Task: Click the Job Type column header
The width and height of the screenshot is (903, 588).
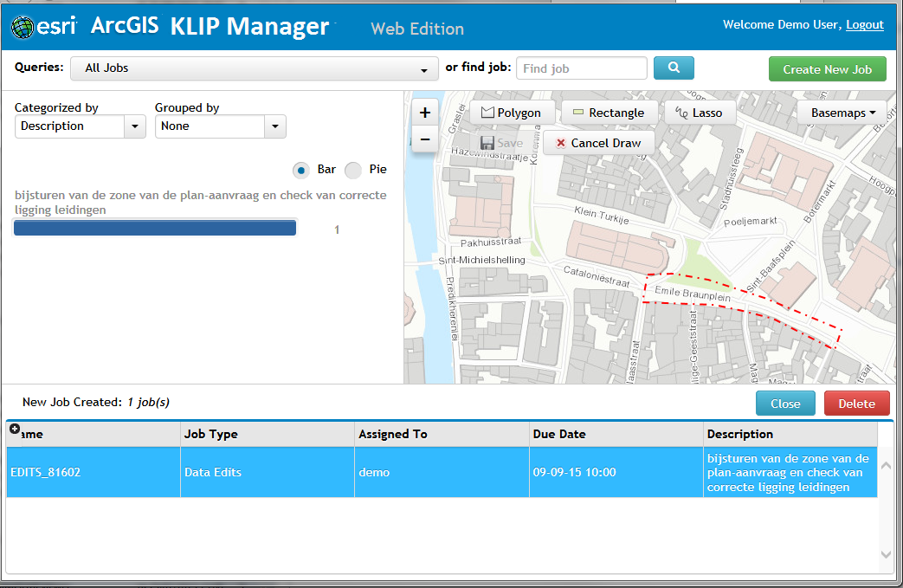Action: [x=268, y=434]
